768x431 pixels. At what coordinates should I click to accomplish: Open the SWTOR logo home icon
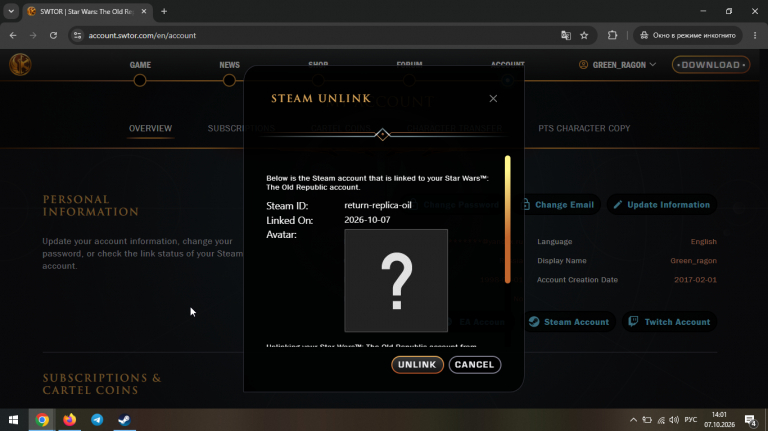(20, 65)
